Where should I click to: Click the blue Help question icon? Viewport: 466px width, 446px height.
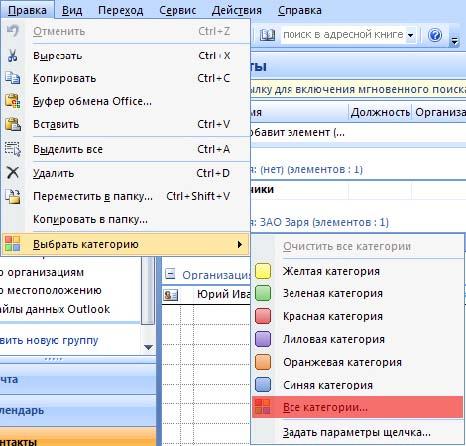435,34
